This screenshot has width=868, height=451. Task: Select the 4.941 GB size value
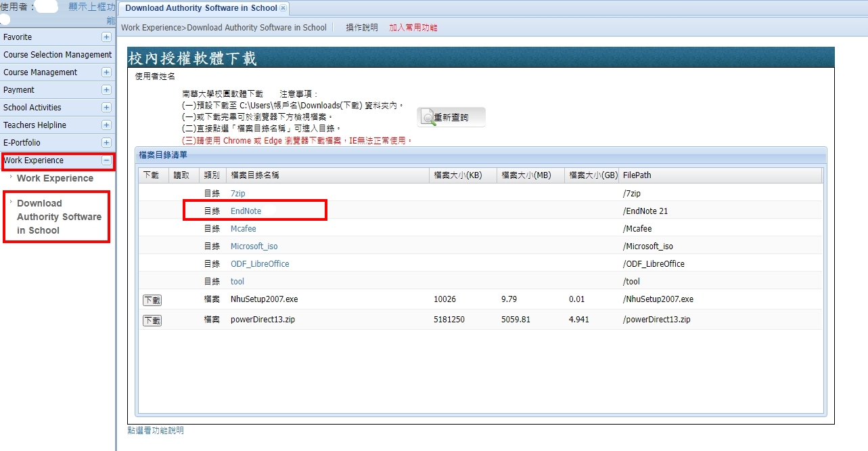[580, 320]
